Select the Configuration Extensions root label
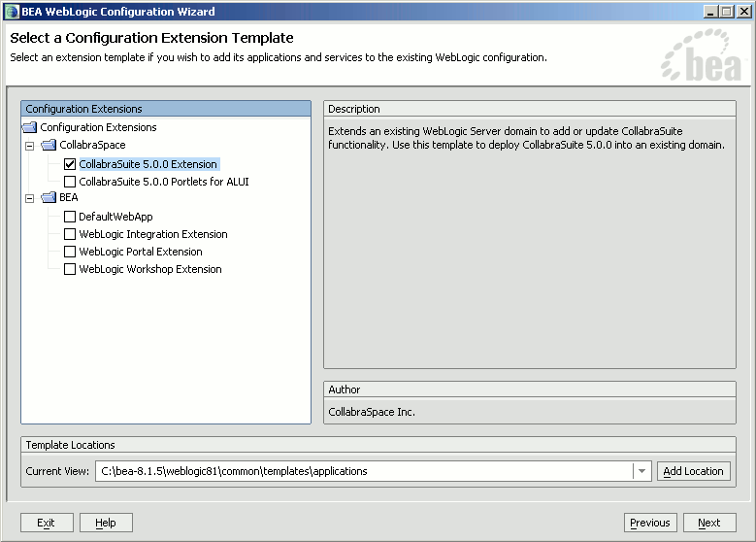 (98, 127)
